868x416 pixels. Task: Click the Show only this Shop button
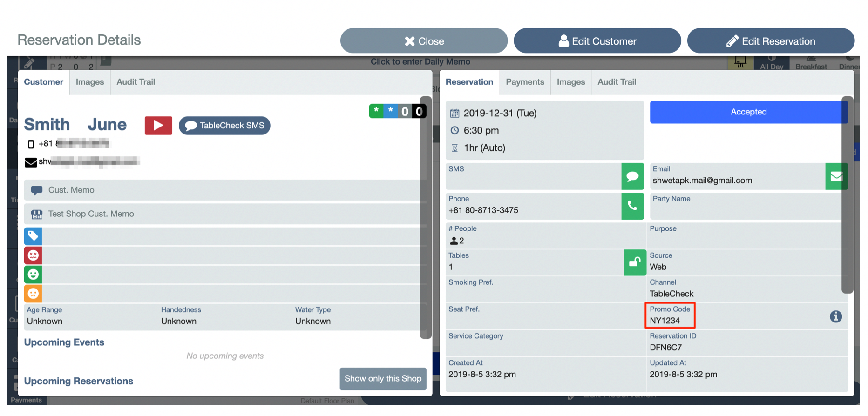[x=383, y=379]
